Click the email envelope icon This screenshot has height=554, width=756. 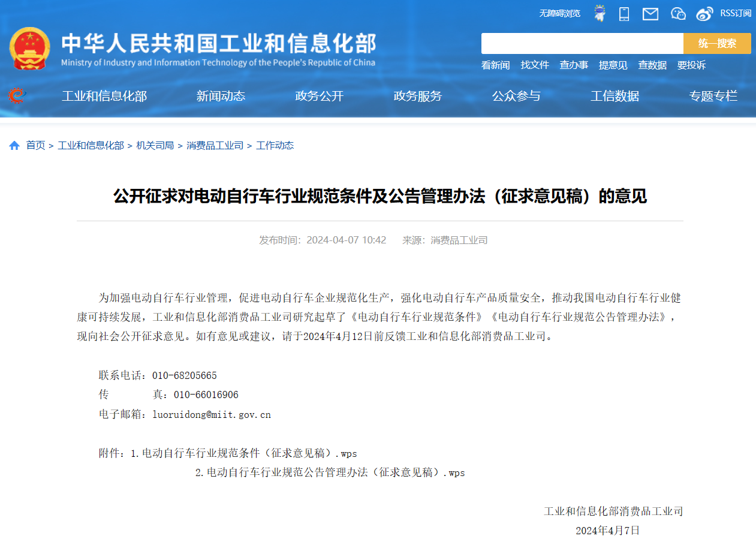(x=650, y=14)
